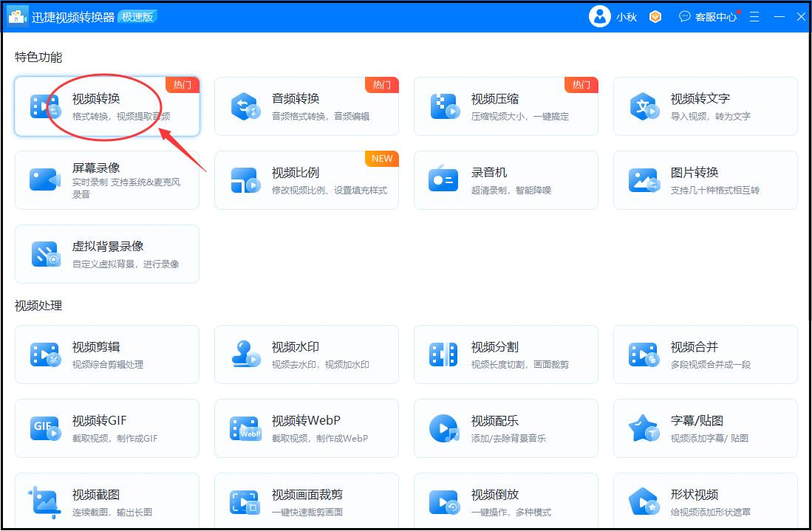812x531 pixels.
Task: Select the 视频倒放 reverse playback icon
Action: (x=444, y=502)
